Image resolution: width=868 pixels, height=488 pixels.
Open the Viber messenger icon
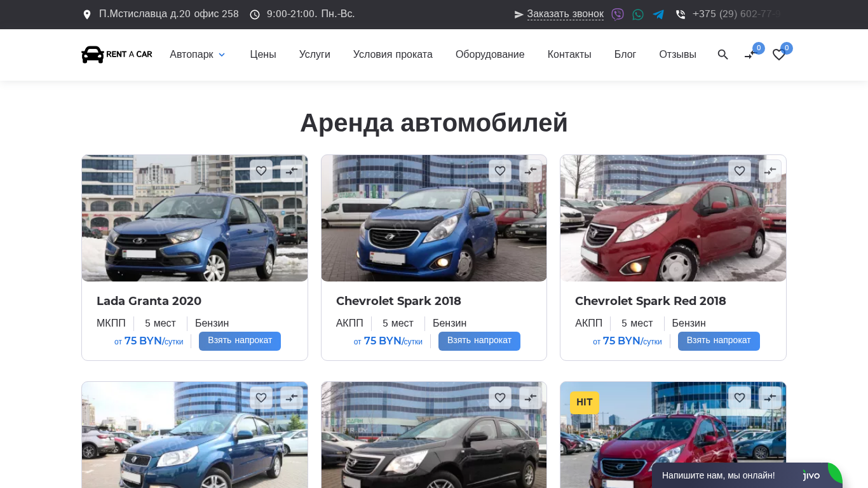coord(618,14)
